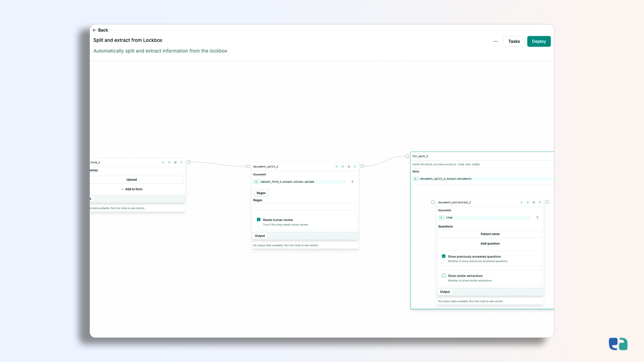The width and height of the screenshot is (644, 362).
Task: Run the manual form_1 node
Action: [163, 163]
